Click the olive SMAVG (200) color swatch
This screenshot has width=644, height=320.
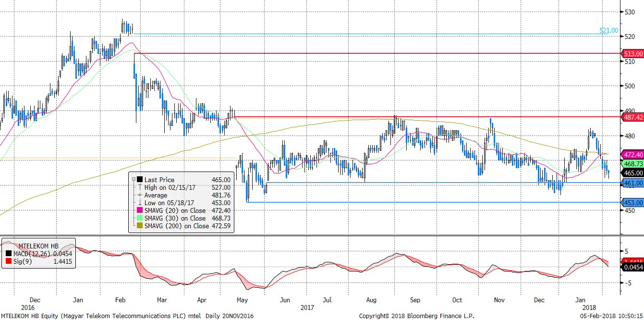[140, 226]
